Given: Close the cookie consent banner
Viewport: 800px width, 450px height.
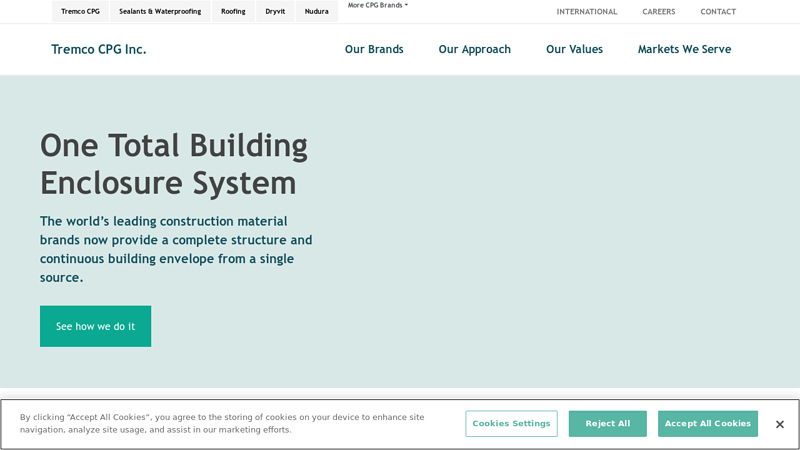Looking at the screenshot, I should pos(779,424).
